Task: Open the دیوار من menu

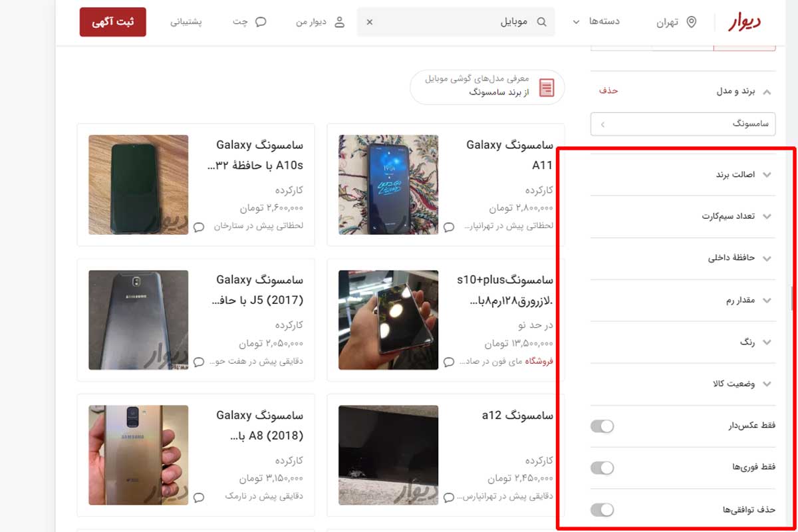Action: pos(321,22)
